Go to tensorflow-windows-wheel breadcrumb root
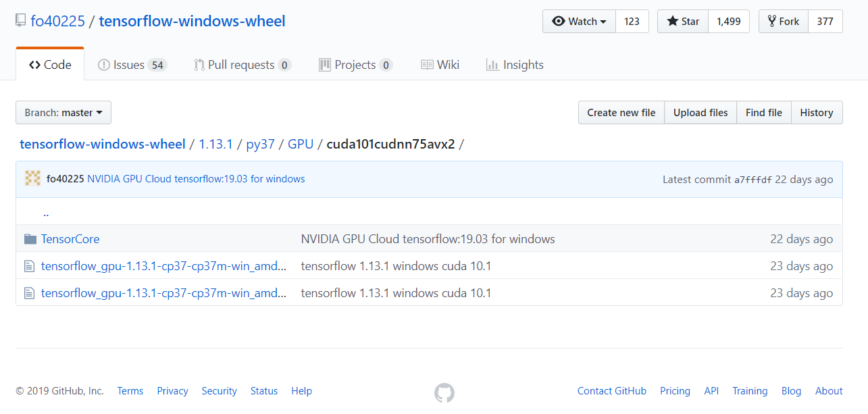 tap(103, 144)
